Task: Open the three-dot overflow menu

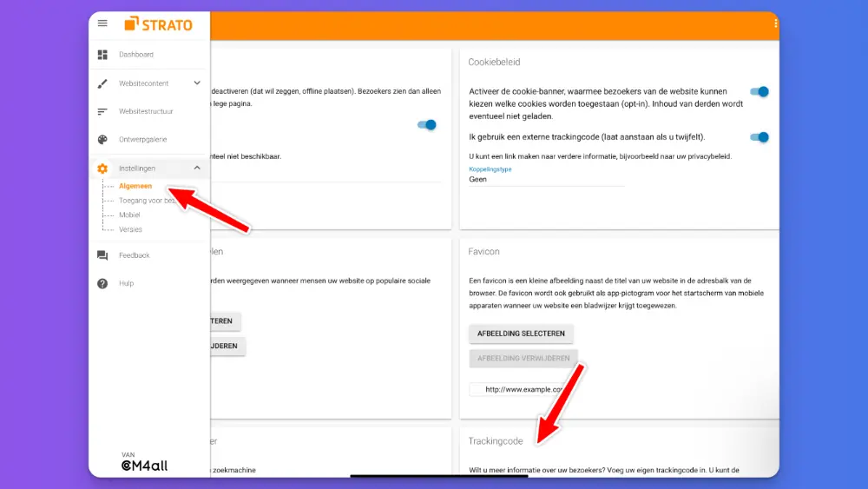Action: coord(775,23)
